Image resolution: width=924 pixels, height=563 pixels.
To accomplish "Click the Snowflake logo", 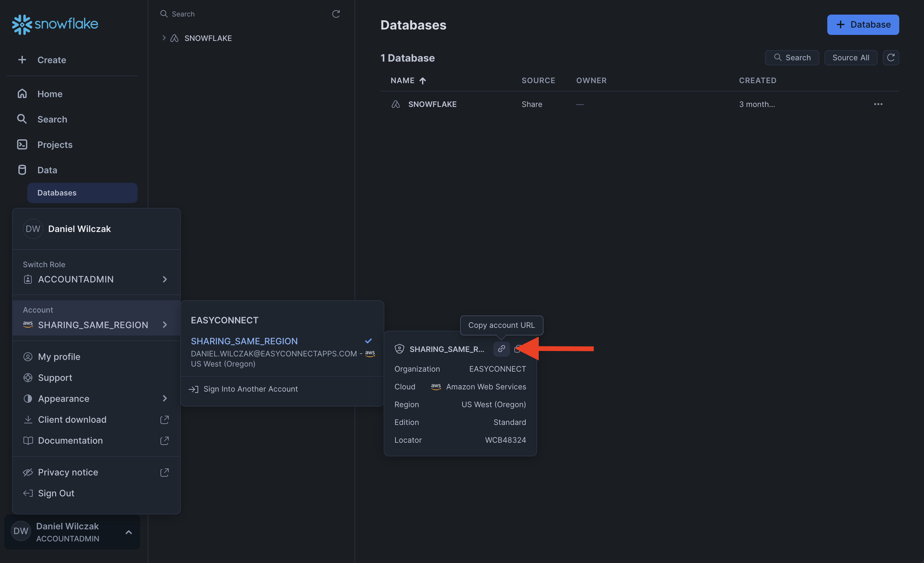I will tap(55, 24).
